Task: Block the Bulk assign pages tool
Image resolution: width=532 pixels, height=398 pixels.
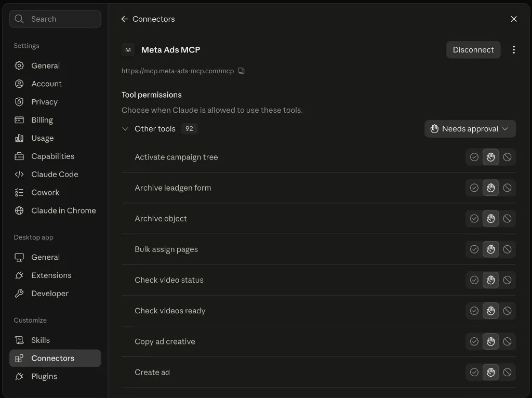Action: 507,249
